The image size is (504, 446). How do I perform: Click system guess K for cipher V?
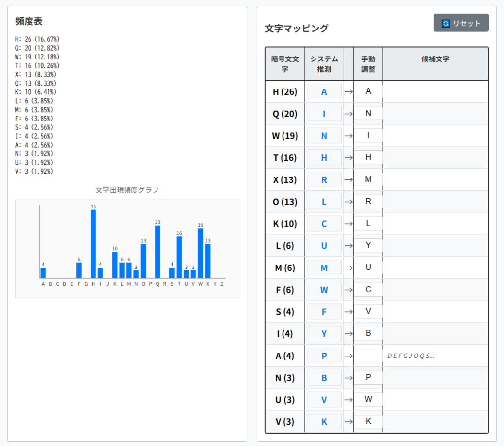tap(324, 421)
